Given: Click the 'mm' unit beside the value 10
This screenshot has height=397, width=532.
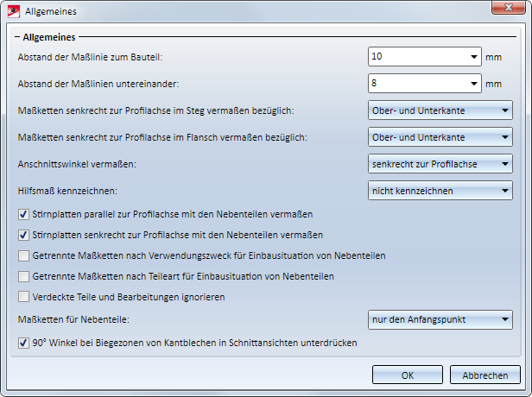Looking at the screenshot, I should tap(493, 57).
